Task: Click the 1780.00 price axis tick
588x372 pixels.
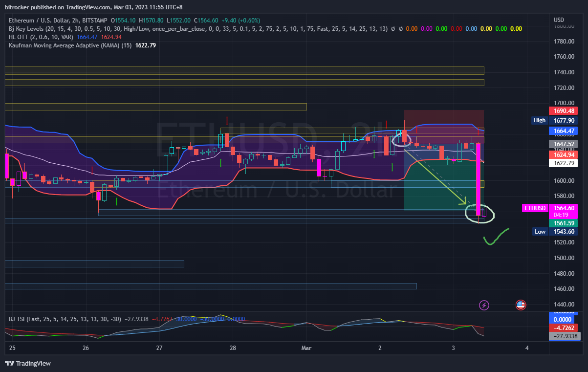Action: pyautogui.click(x=564, y=42)
